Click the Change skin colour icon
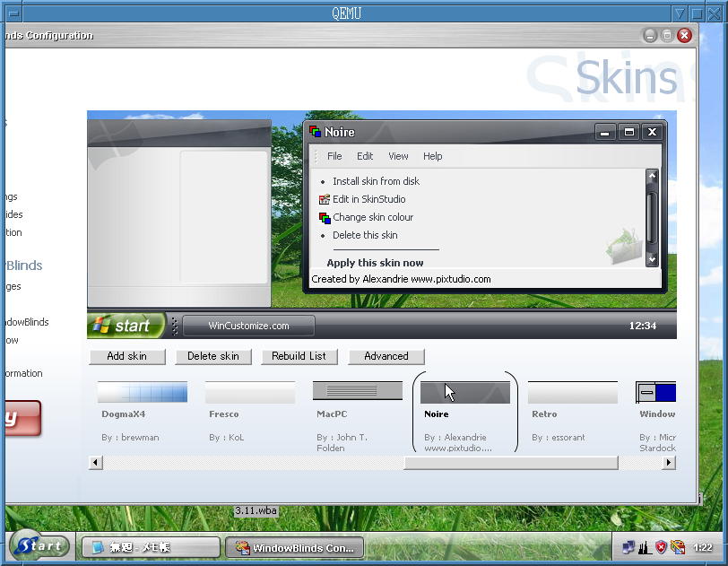The height and width of the screenshot is (566, 728). tap(324, 217)
